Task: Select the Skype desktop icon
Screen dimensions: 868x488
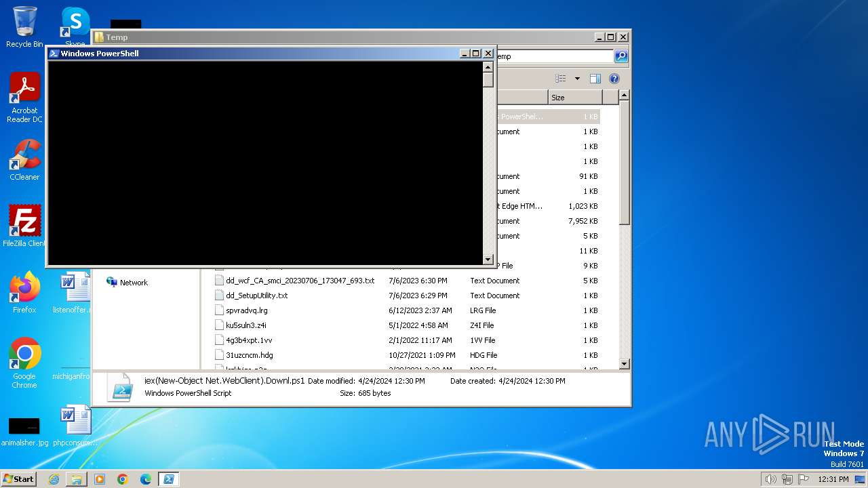Action: pyautogui.click(x=75, y=26)
